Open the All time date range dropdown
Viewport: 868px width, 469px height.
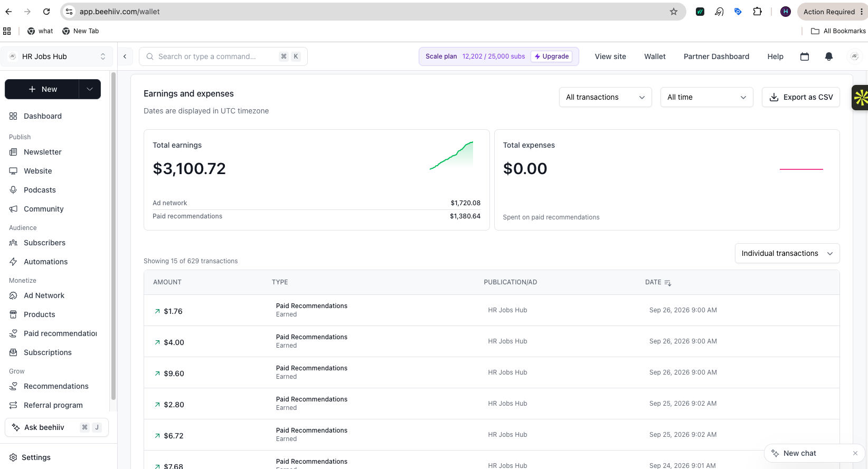click(707, 97)
